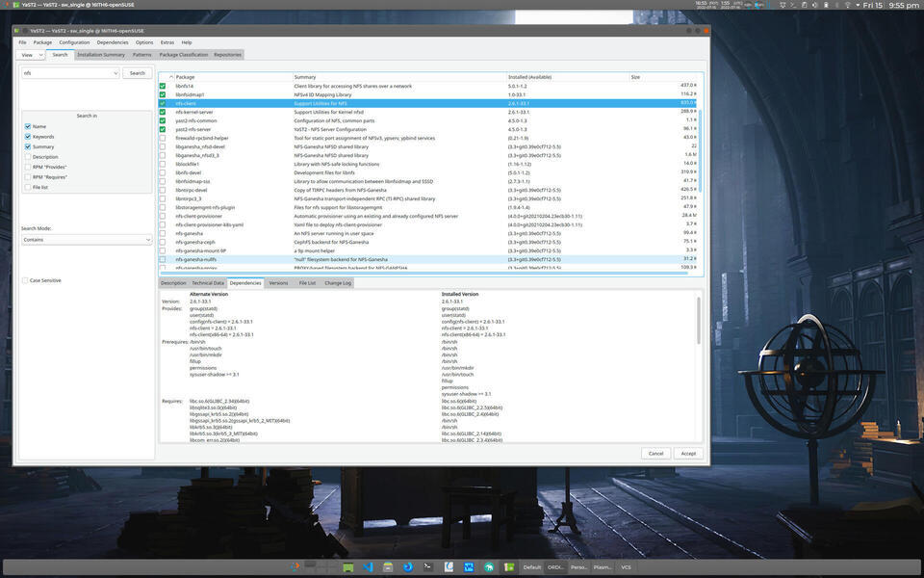
Task: Click the YaST window title bar icon
Action: pyautogui.click(x=18, y=31)
